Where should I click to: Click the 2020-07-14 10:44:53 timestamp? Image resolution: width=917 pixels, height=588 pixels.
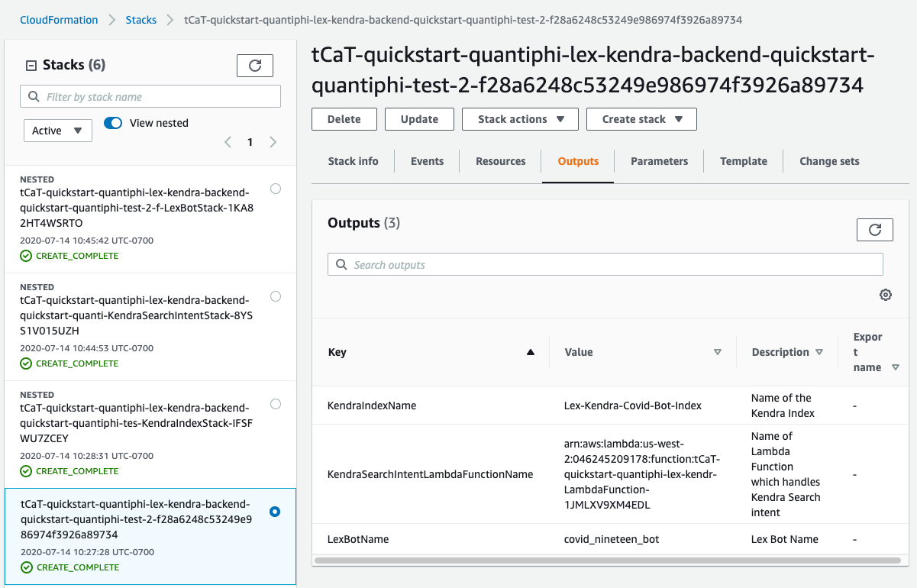coord(87,348)
